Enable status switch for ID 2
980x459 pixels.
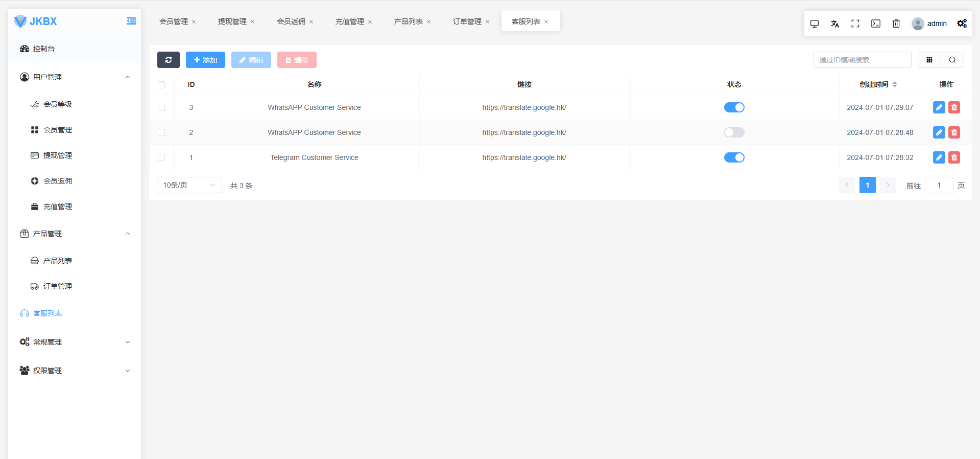click(x=734, y=132)
